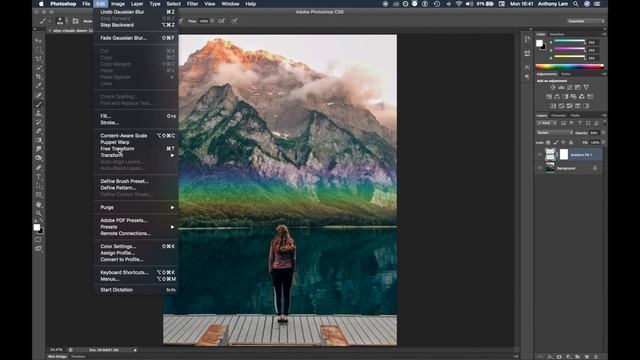The image size is (640, 360).
Task: Toggle lock position
Action: (x=563, y=142)
